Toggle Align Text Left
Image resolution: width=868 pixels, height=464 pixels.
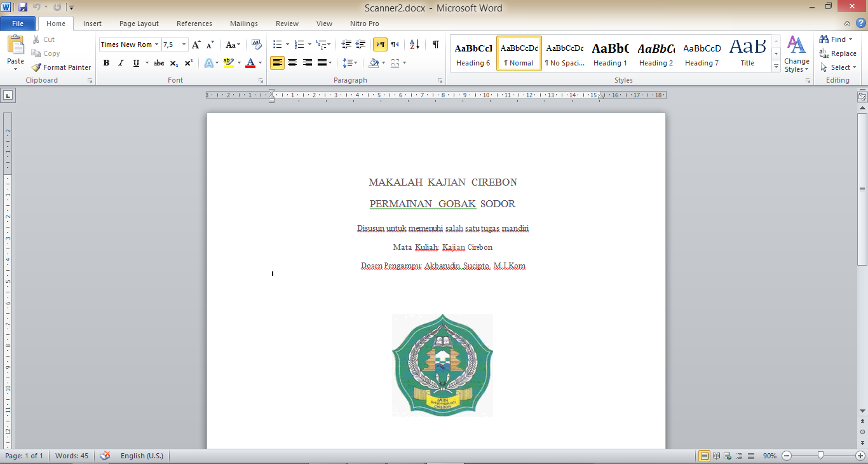coord(277,63)
